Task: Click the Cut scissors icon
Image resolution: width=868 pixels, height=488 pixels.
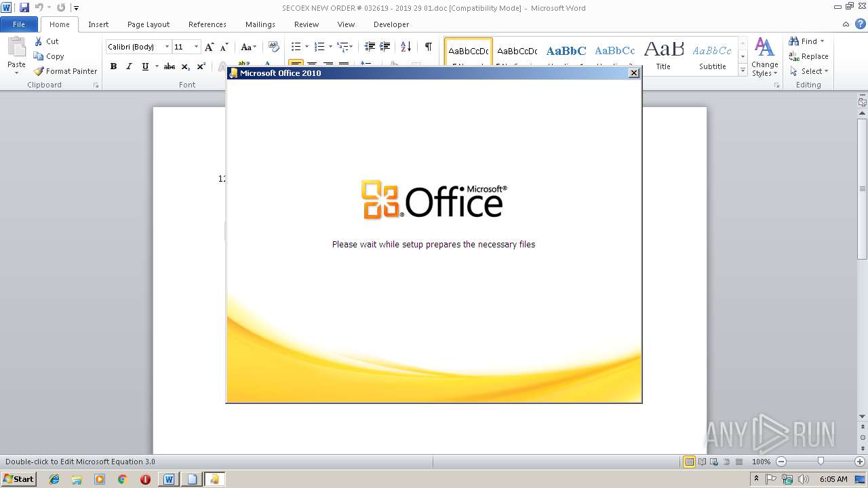Action: 39,41
